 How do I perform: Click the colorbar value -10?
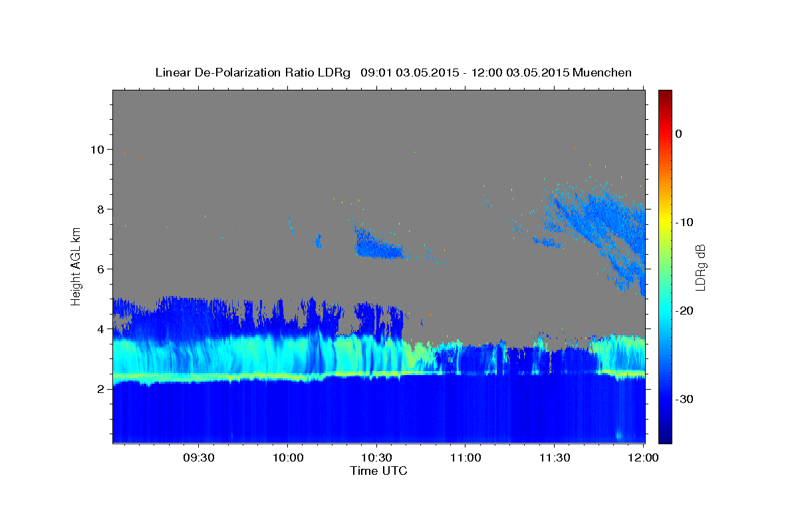(684, 222)
